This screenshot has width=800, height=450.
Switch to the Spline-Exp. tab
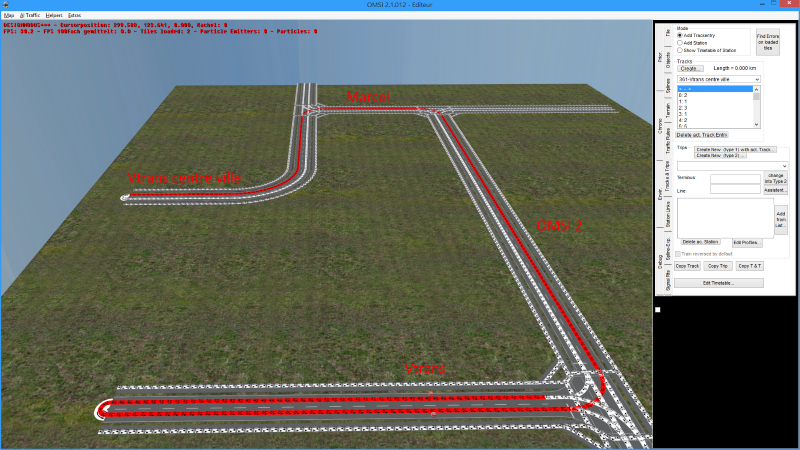point(668,249)
